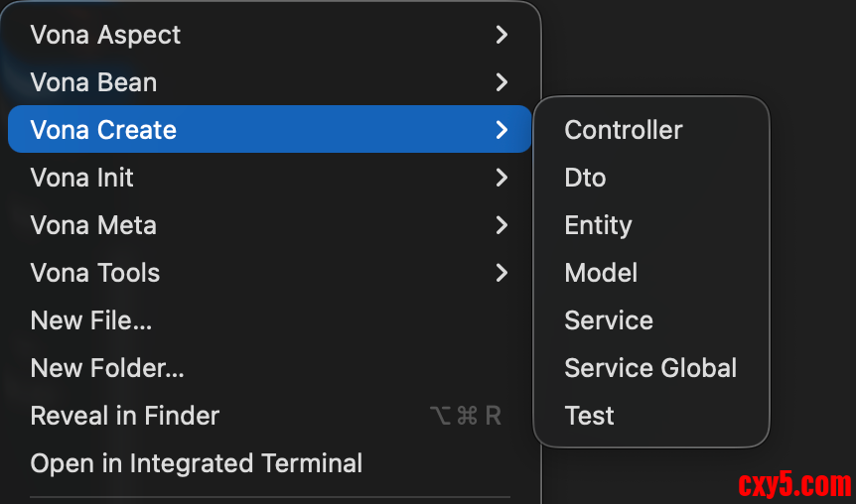
Task: Choose New Folder... from the context menu
Action: 107,368
